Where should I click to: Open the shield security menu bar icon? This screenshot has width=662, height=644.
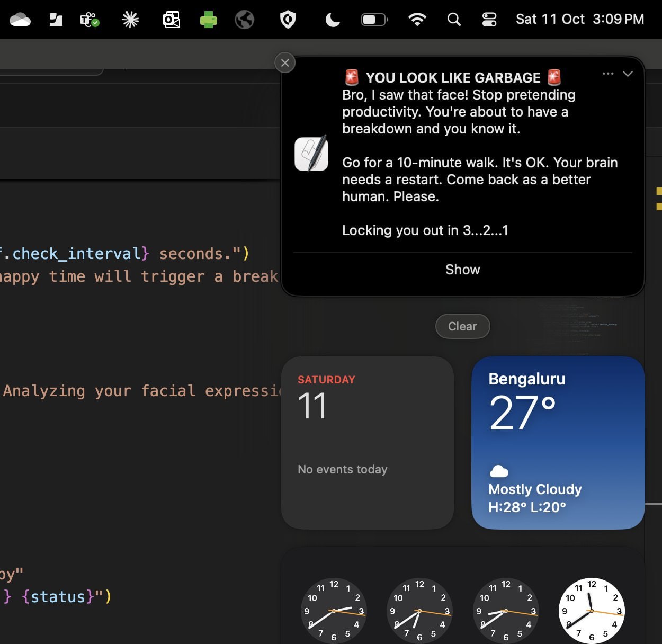(288, 20)
